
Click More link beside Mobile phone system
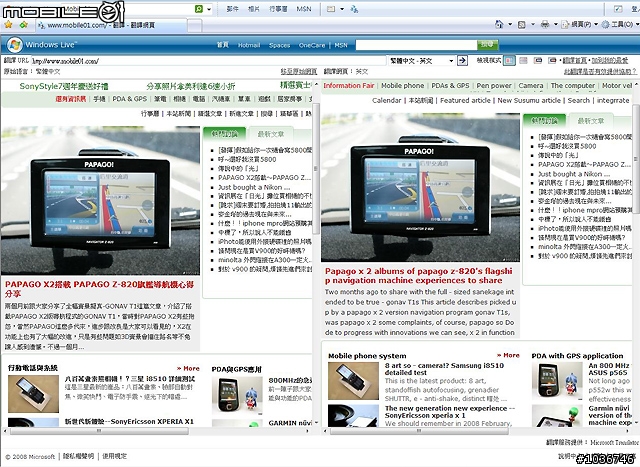click(508, 355)
